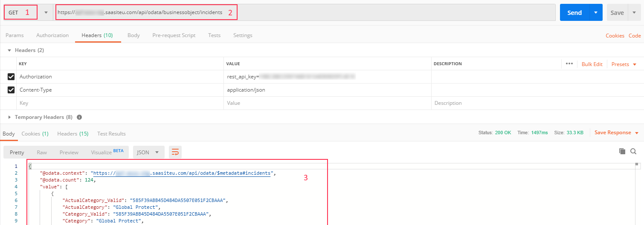Click the three-dots options icon in headers table
This screenshot has width=644, height=225.
[x=569, y=64]
